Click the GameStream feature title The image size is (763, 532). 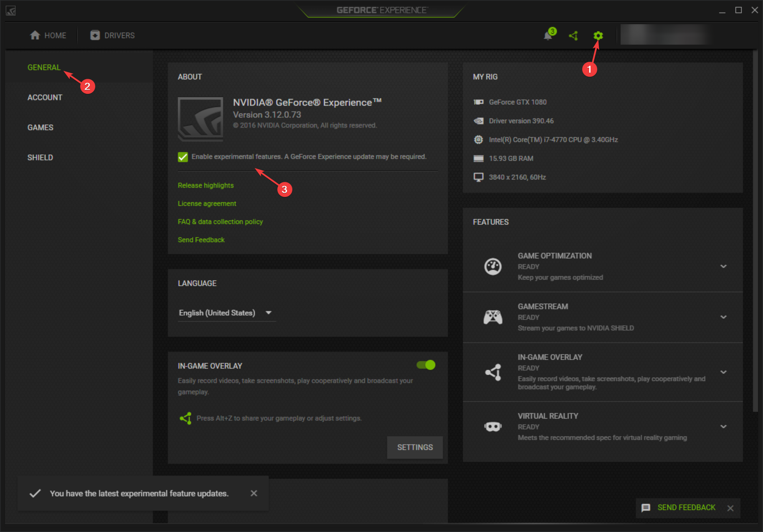(x=543, y=307)
